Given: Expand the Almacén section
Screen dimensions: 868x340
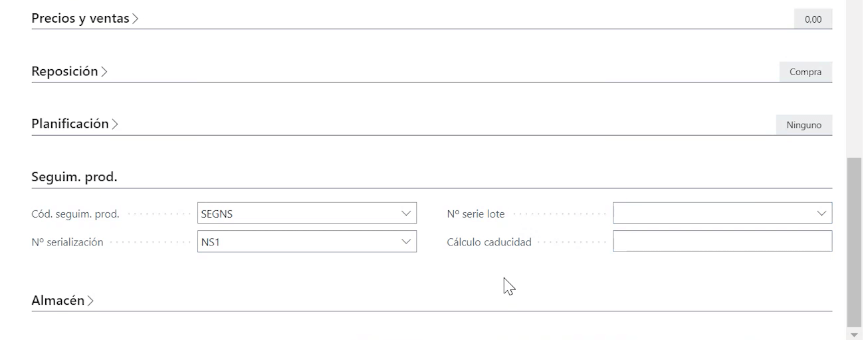Looking at the screenshot, I should coord(58,300).
